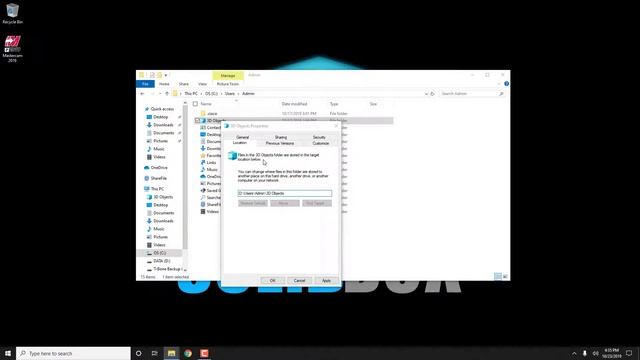
Task: Open the File ribbon tab
Action: pos(145,84)
